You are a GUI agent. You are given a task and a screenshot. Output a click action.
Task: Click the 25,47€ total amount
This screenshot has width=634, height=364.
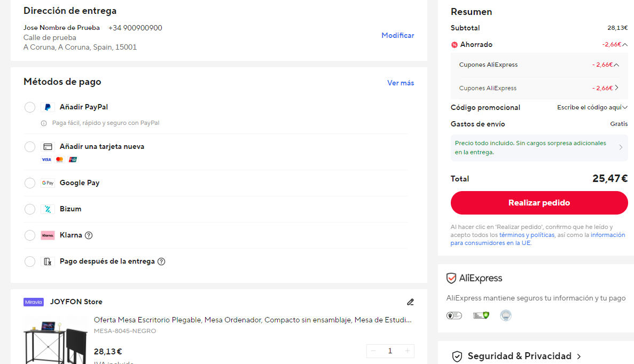click(x=610, y=179)
